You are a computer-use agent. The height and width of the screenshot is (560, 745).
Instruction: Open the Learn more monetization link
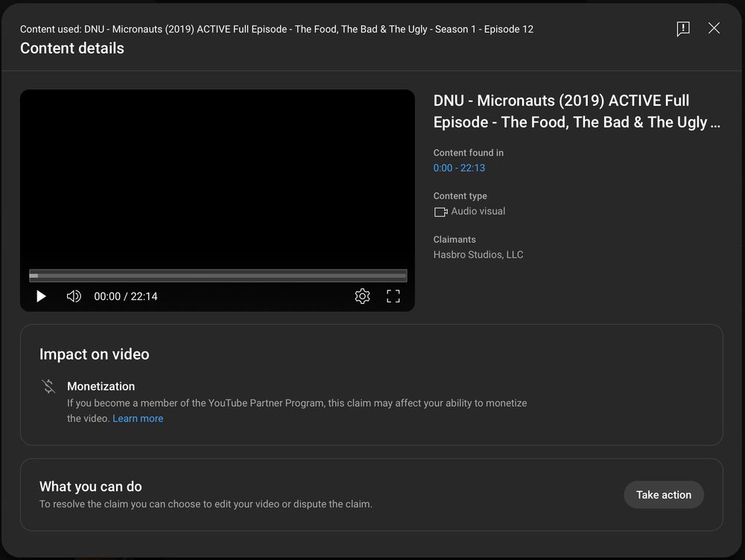[x=138, y=419]
